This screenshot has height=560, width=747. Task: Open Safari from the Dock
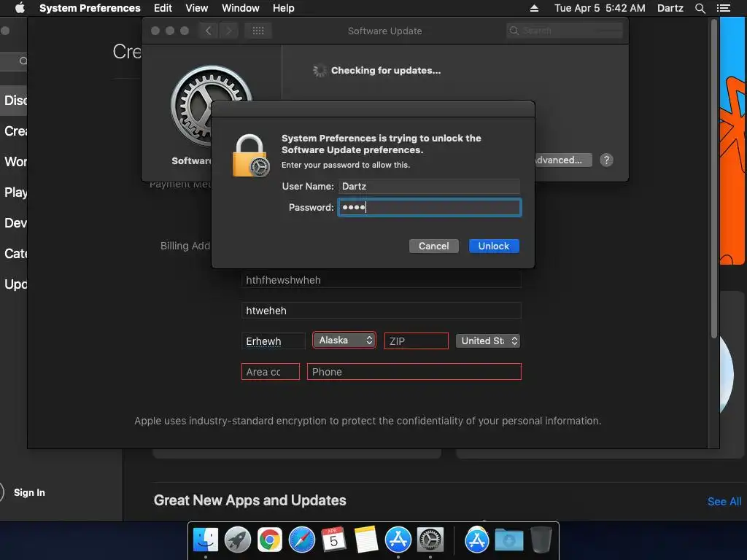pos(301,540)
